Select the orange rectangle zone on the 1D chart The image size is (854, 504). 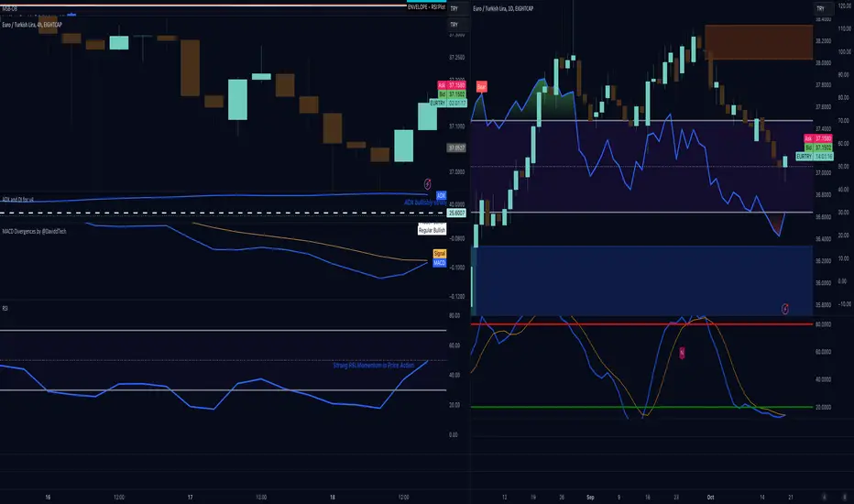[759, 42]
